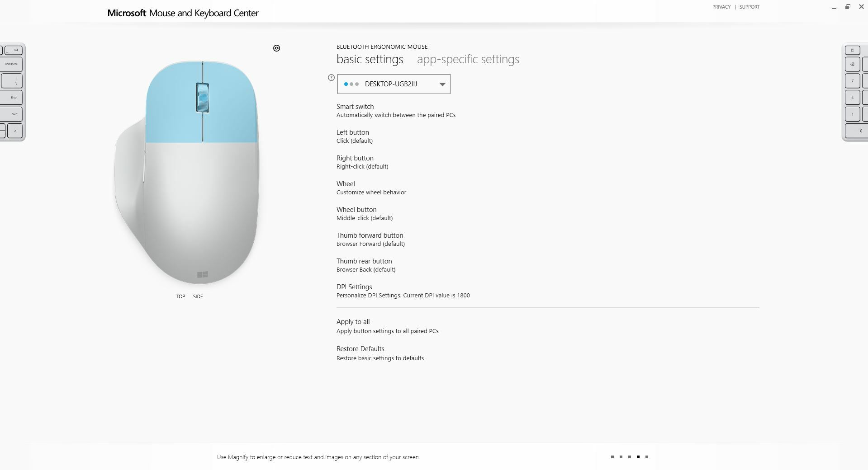Select the third paired PC indicator dot

click(x=358, y=84)
